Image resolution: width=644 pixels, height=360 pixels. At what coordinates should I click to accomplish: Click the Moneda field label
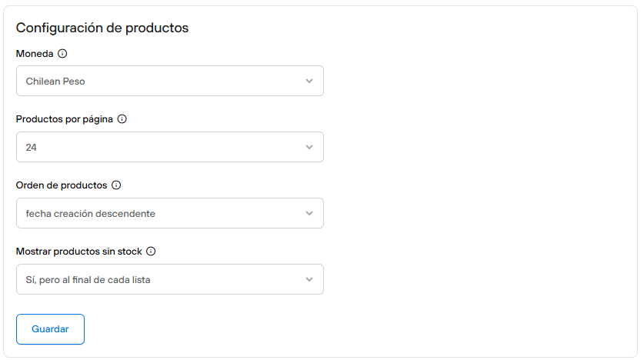[x=35, y=54]
